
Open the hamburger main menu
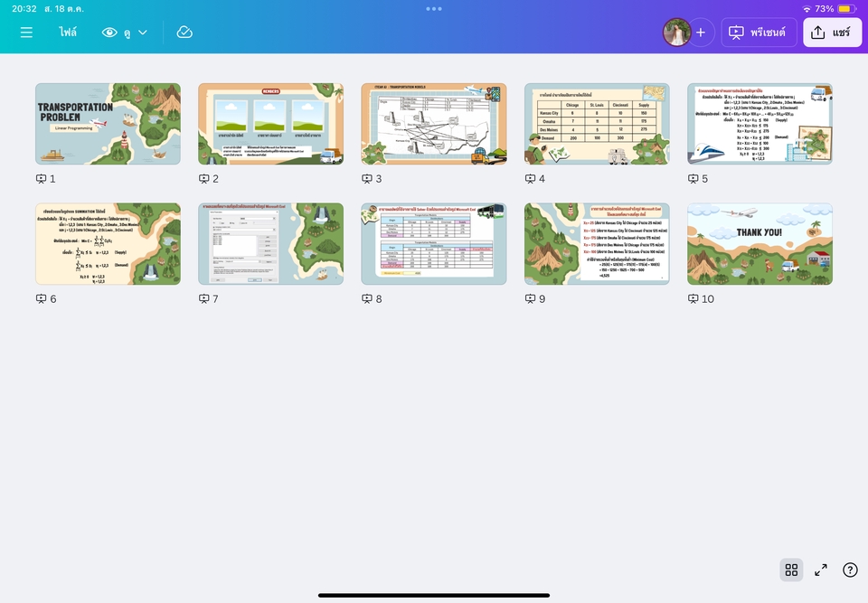(26, 33)
